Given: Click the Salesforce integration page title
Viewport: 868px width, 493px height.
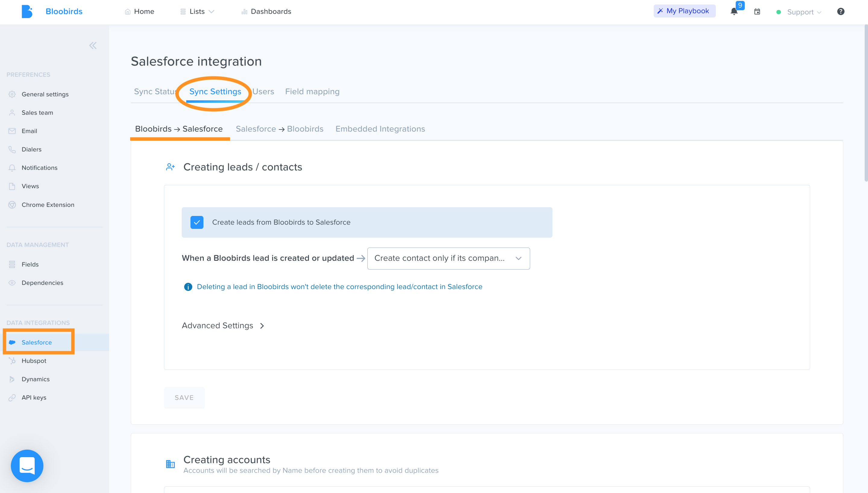Looking at the screenshot, I should coord(196,61).
